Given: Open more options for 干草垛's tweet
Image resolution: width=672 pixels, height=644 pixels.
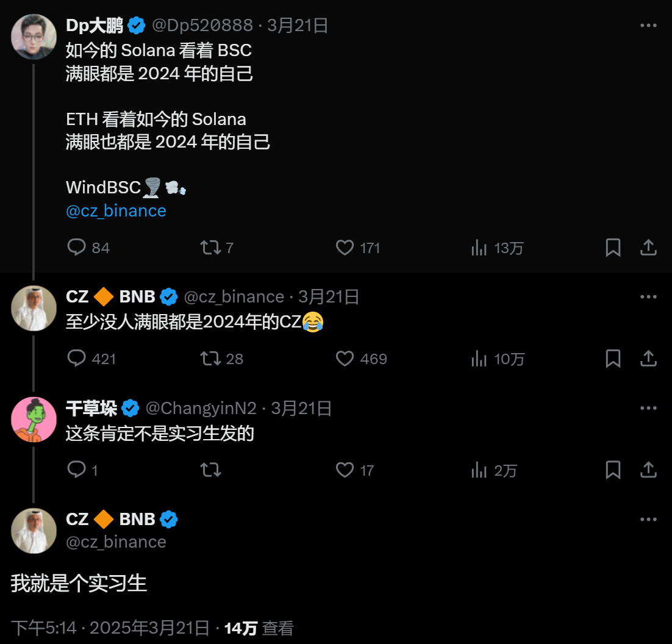Looking at the screenshot, I should tap(648, 408).
